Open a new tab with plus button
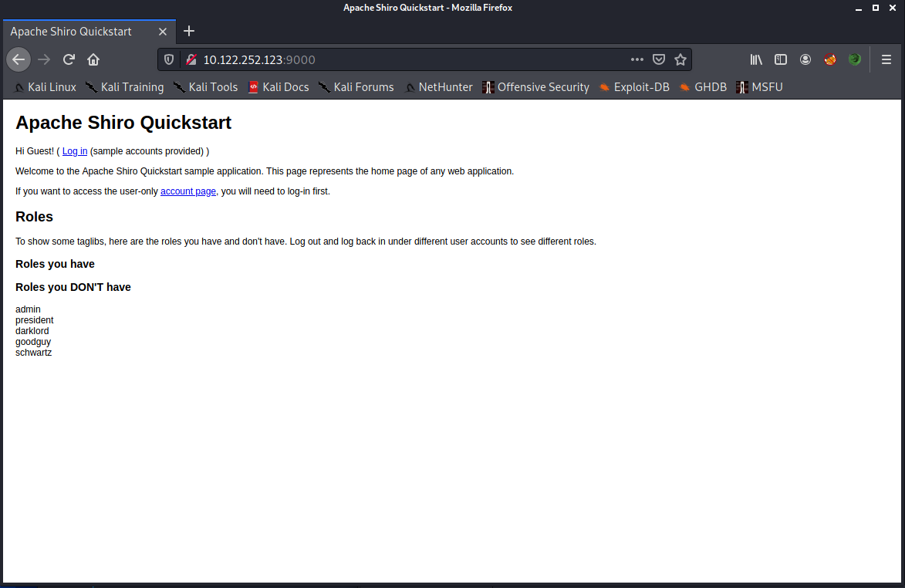The width and height of the screenshot is (905, 588). tap(189, 31)
